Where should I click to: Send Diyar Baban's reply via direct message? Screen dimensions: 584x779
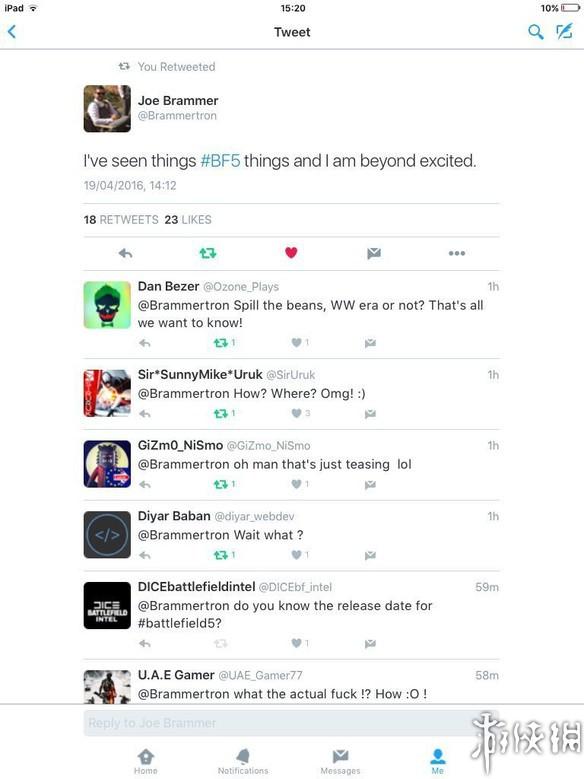(x=370, y=555)
